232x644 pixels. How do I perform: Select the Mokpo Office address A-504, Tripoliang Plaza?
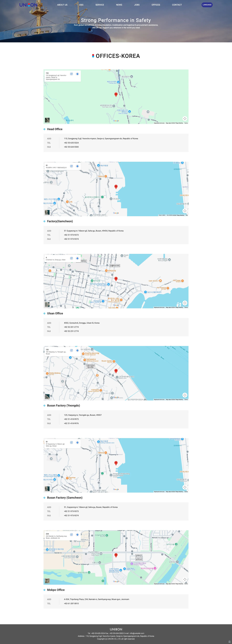(97, 599)
